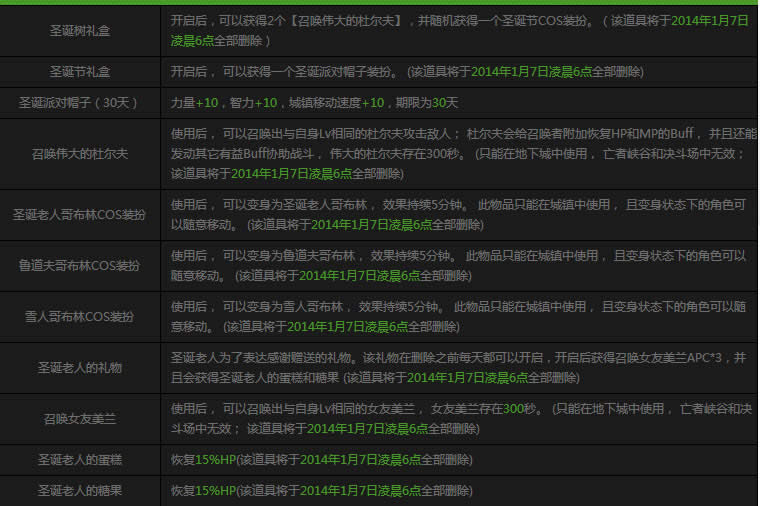Select the 圣诞树礼盒 item name cell
Image resolution: width=760 pixels, height=506 pixels.
coord(80,31)
